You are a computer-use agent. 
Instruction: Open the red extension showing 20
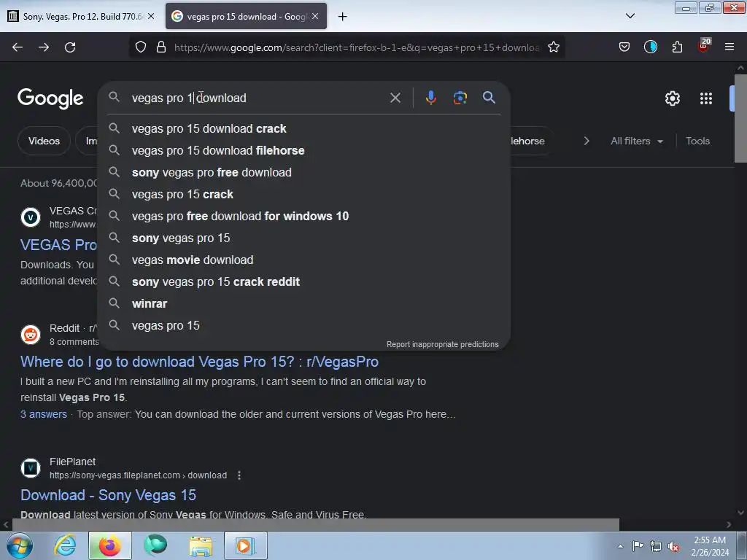click(x=703, y=46)
